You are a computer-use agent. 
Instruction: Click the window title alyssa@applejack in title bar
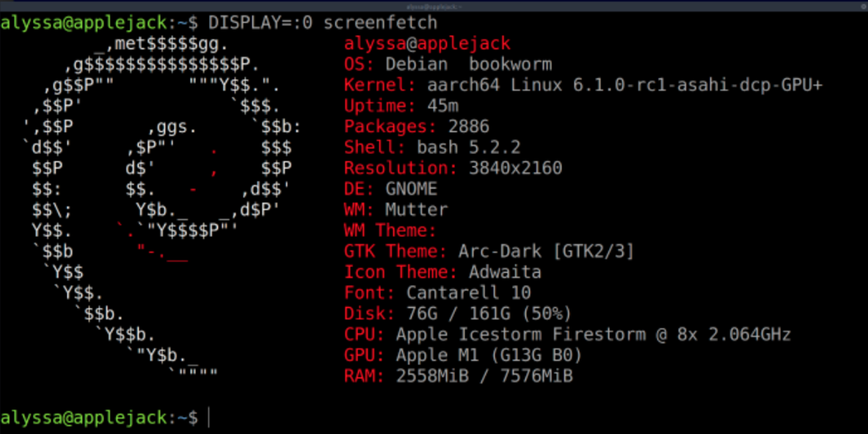pos(434,6)
